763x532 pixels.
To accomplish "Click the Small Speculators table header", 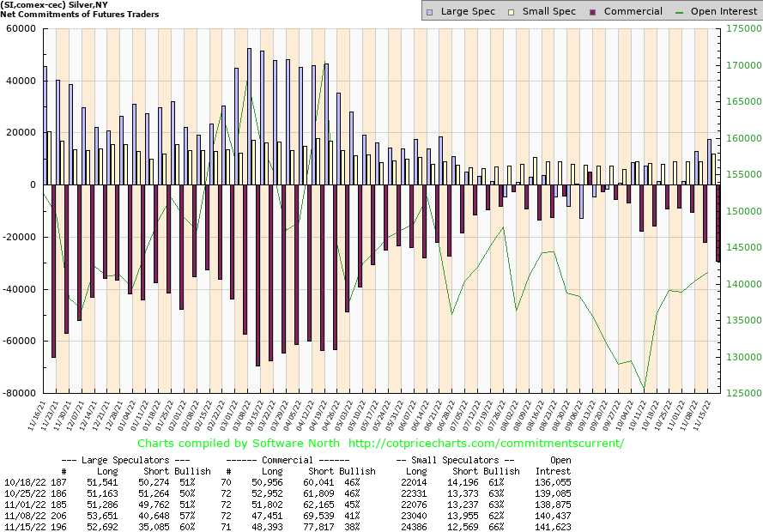I will [x=455, y=461].
